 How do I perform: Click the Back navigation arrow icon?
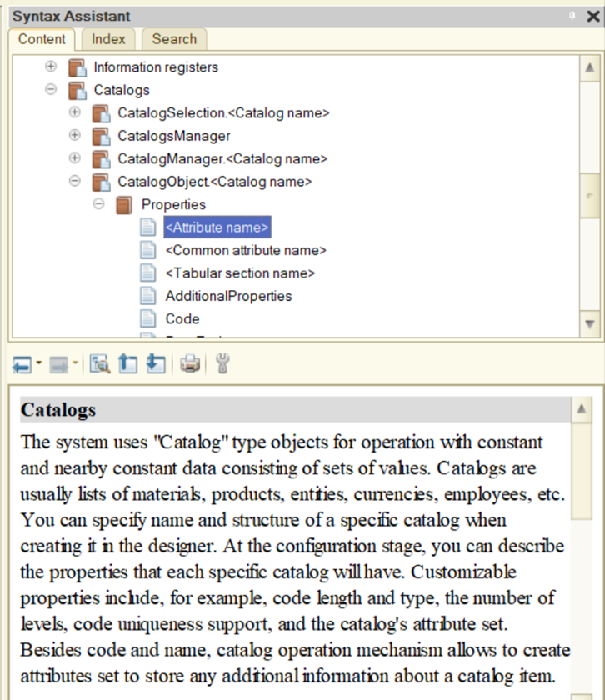21,364
